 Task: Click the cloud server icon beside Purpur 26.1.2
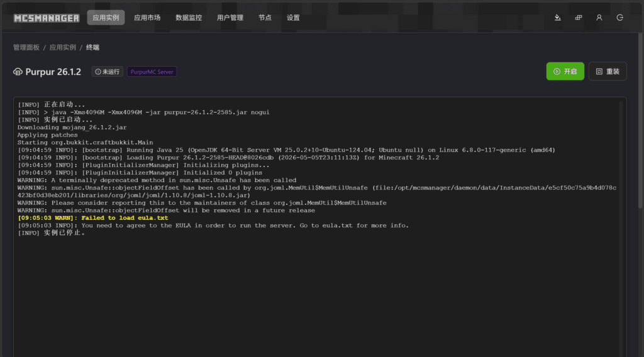coord(18,72)
